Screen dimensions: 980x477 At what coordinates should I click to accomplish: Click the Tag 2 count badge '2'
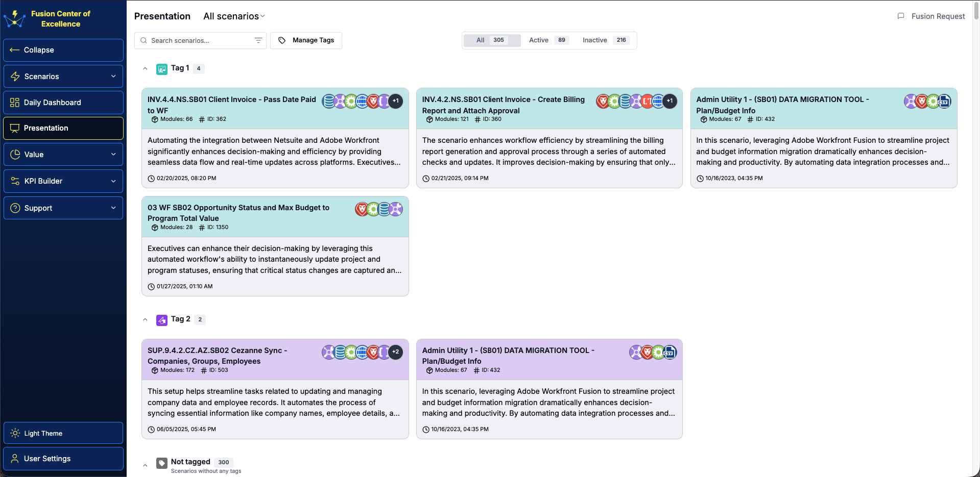click(x=200, y=319)
